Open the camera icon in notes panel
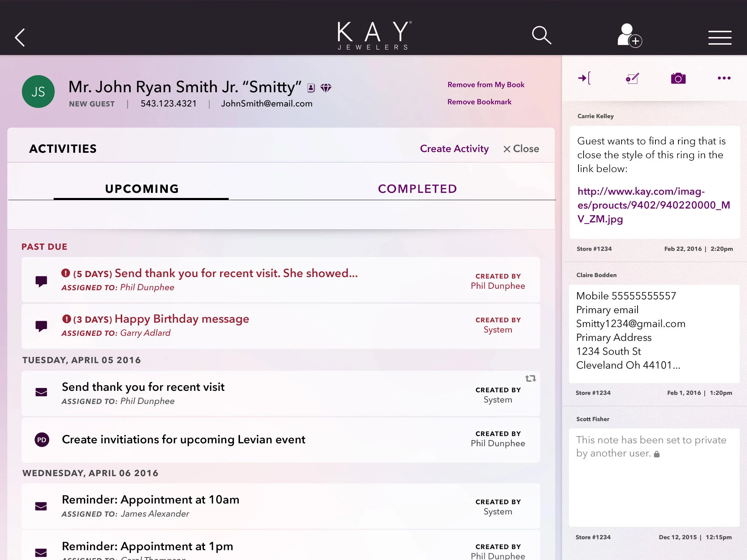 678,78
